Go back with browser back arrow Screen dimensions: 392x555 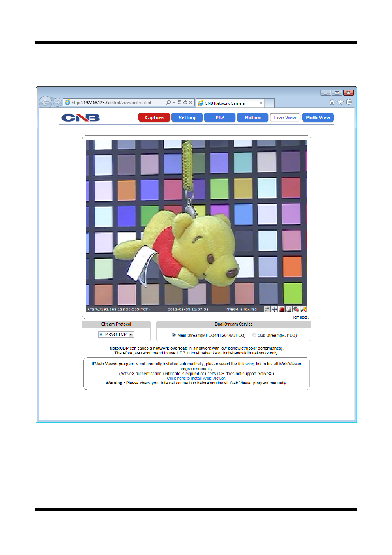tap(45, 102)
